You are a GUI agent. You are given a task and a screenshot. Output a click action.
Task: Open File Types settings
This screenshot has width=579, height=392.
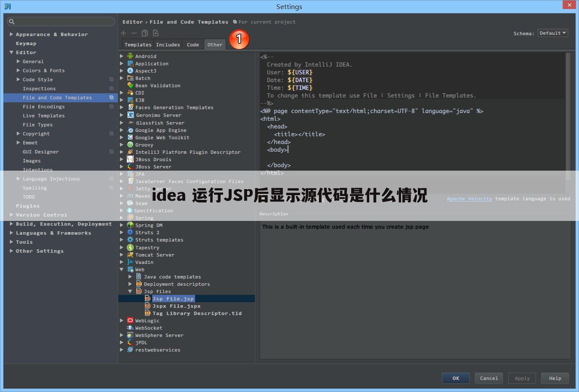[x=38, y=125]
